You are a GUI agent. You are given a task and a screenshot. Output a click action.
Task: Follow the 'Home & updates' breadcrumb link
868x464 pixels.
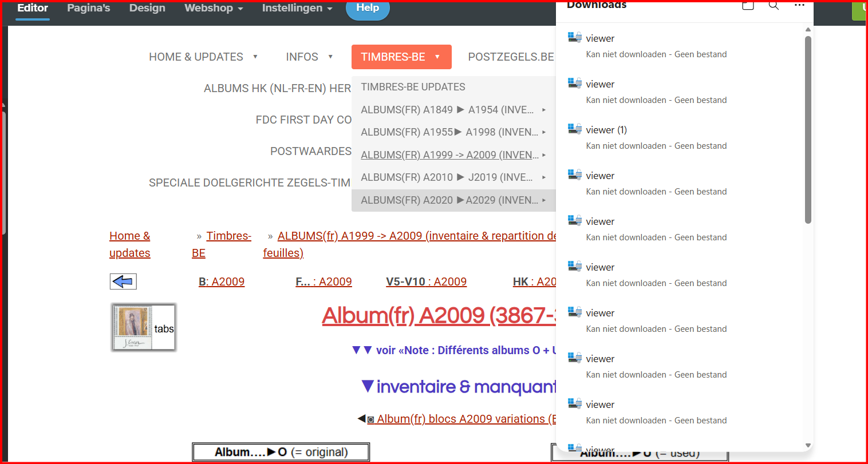tap(130, 244)
